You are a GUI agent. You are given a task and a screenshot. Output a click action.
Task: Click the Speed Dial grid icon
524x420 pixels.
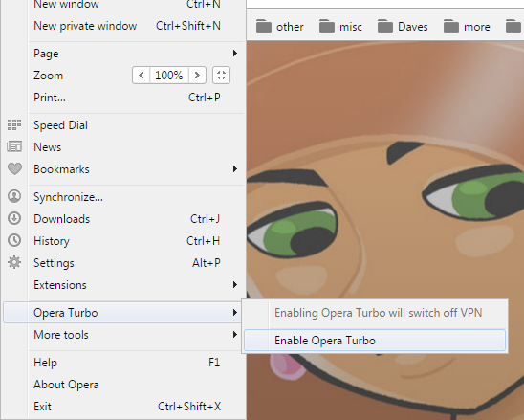click(x=14, y=124)
